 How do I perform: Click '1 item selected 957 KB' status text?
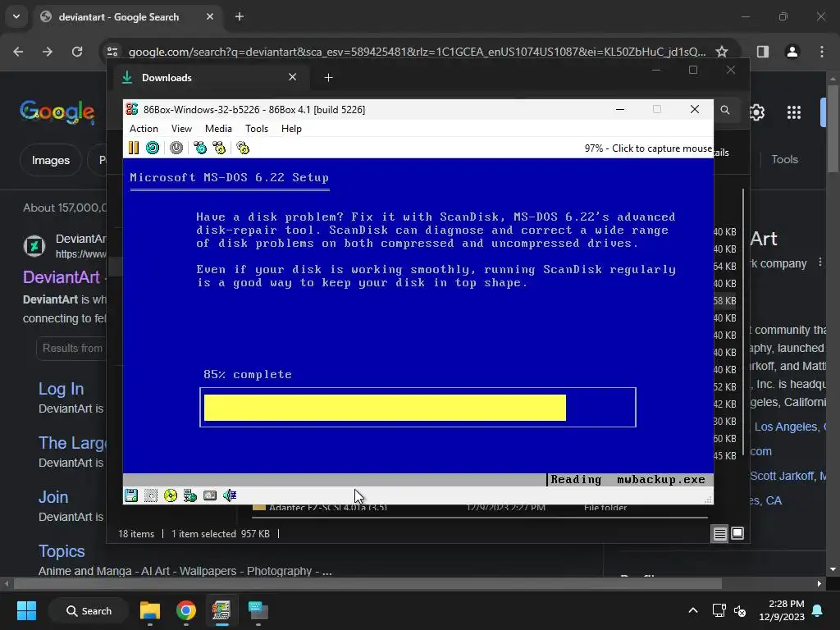coord(221,534)
